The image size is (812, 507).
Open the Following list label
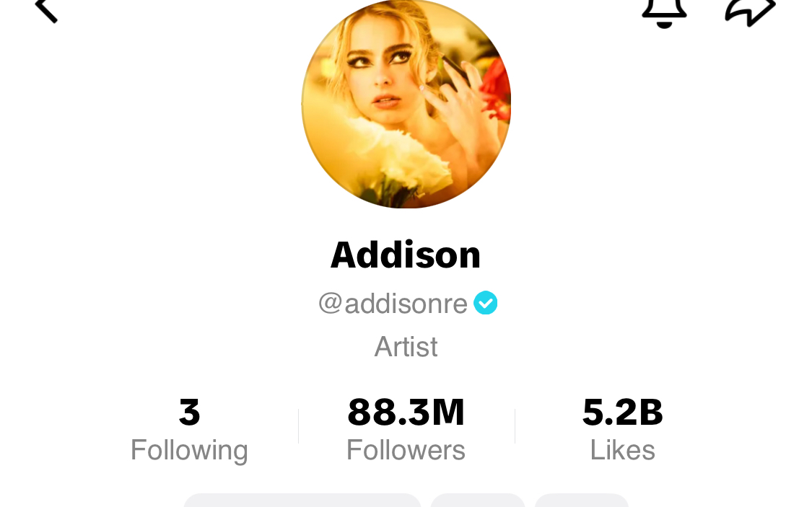[190, 450]
